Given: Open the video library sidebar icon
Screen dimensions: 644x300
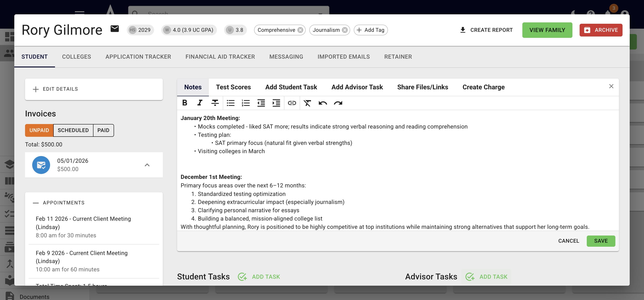Looking at the screenshot, I should click(x=9, y=247).
